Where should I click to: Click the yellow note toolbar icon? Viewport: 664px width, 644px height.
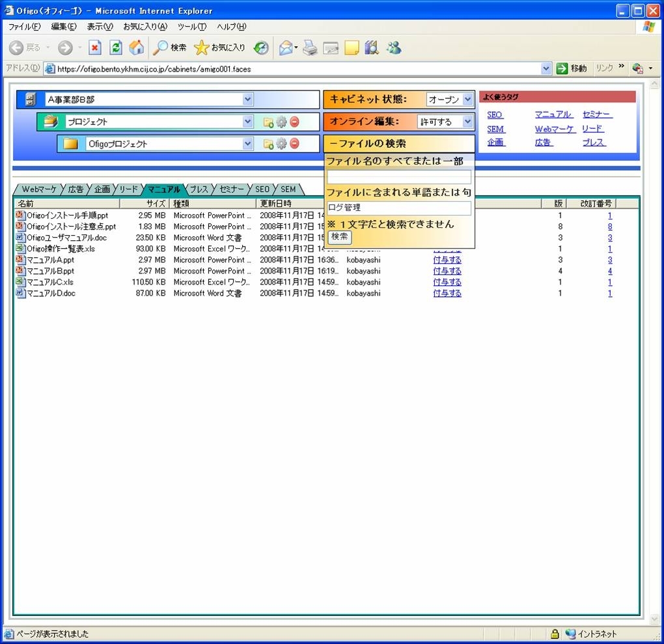[352, 48]
